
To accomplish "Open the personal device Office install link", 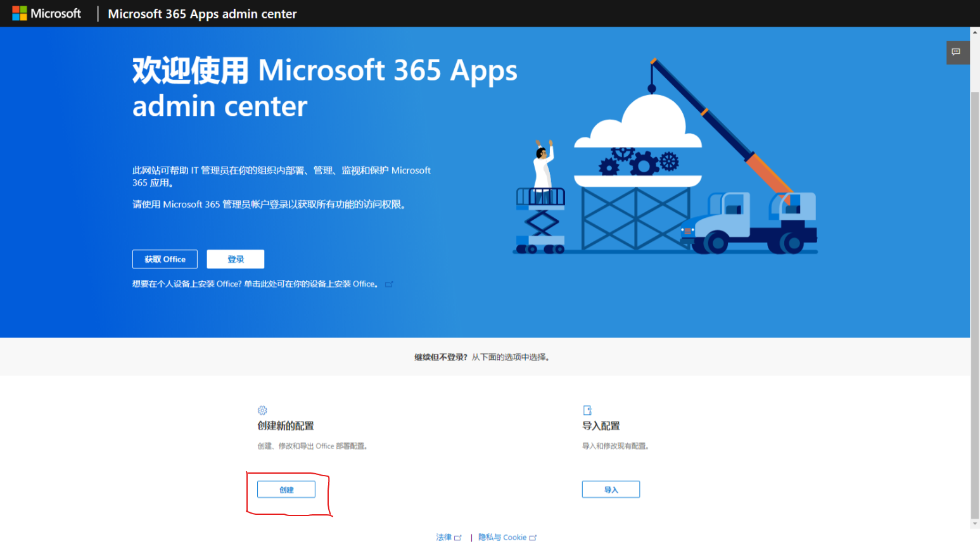I will click(255, 284).
